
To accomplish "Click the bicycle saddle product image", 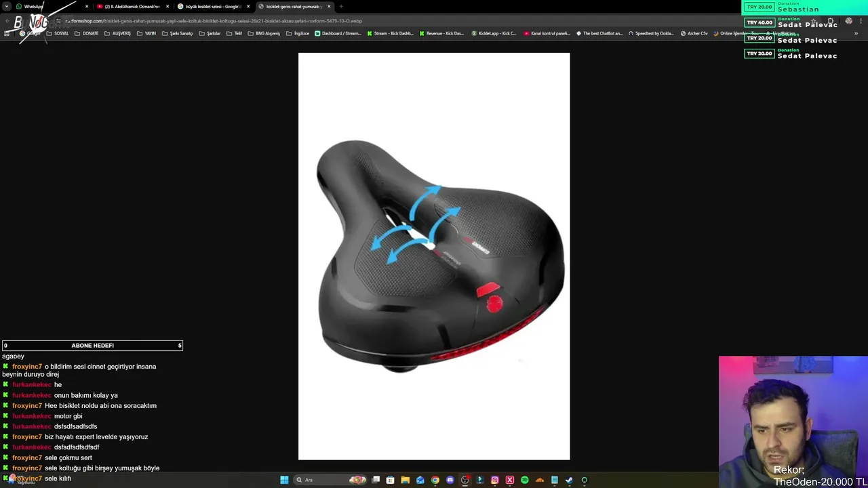I will [x=434, y=256].
